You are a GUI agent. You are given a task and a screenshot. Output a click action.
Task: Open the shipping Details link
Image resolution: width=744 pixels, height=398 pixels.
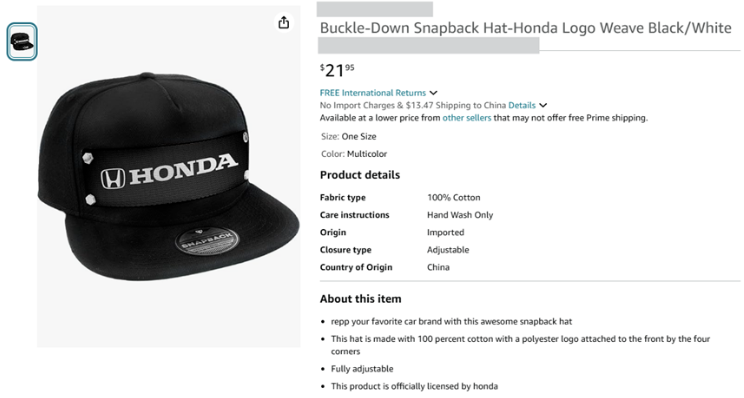[522, 105]
